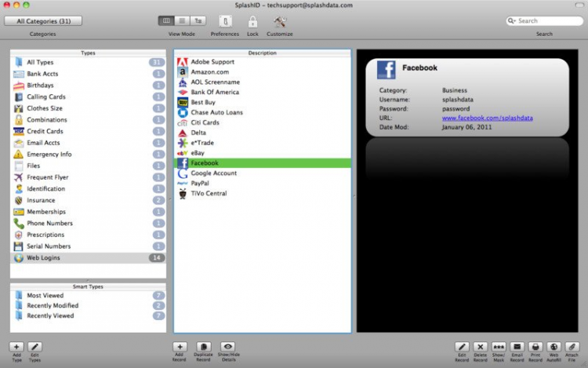Select the Insurance type
Screen dimensions: 588x368
click(x=88, y=200)
